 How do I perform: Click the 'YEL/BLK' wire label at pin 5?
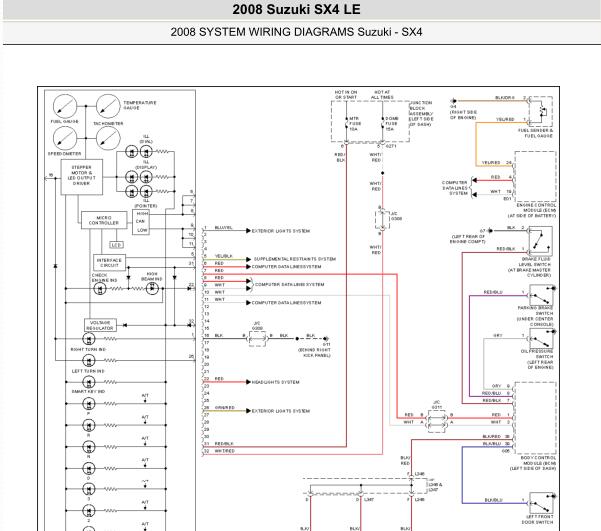[x=224, y=256]
